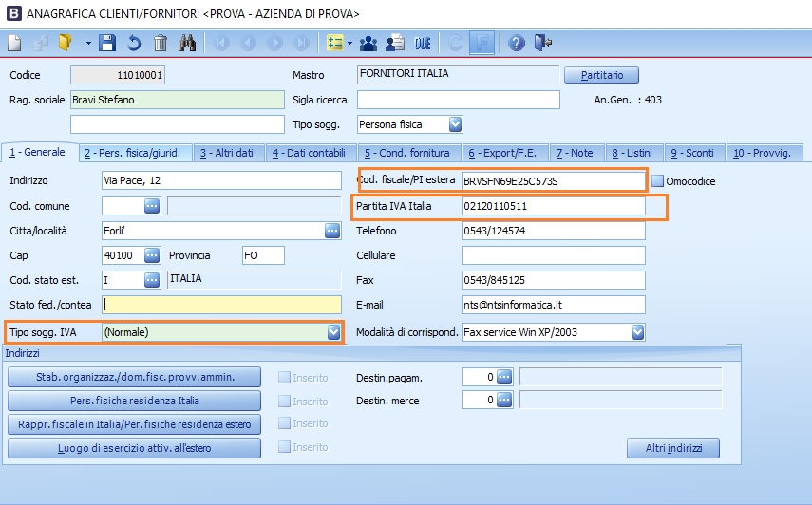
Task: Toggle Inserito checkbox beside Pers. fisiche residenza Italia
Action: pos(284,401)
